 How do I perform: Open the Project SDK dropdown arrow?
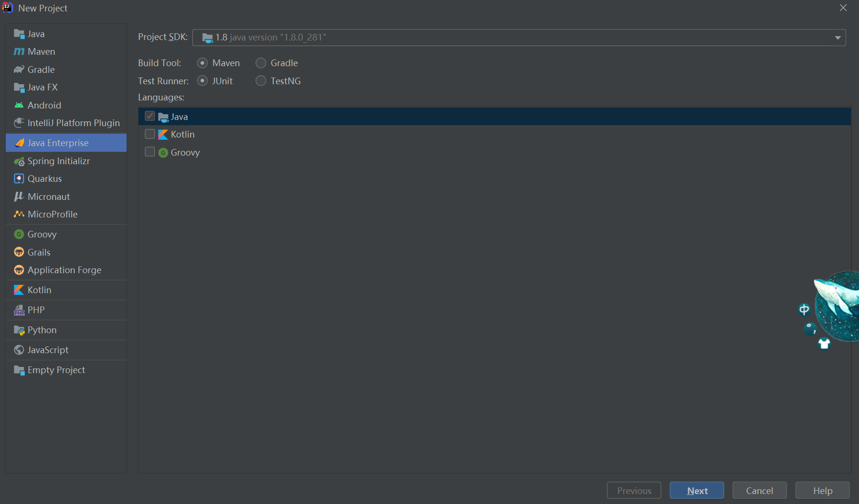coord(838,38)
